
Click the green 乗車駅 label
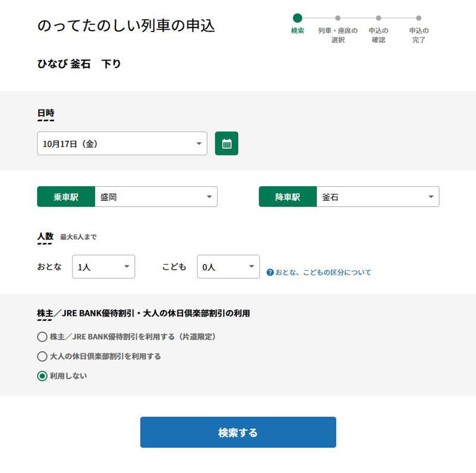(66, 197)
